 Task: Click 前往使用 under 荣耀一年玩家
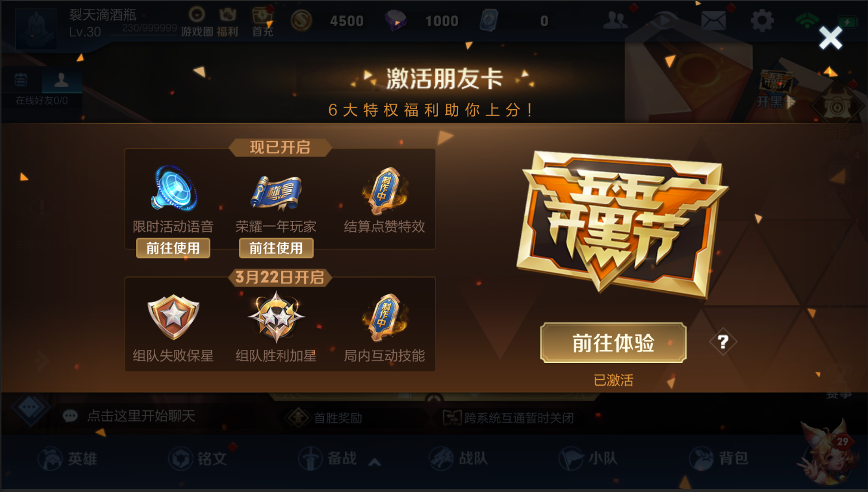click(x=276, y=248)
